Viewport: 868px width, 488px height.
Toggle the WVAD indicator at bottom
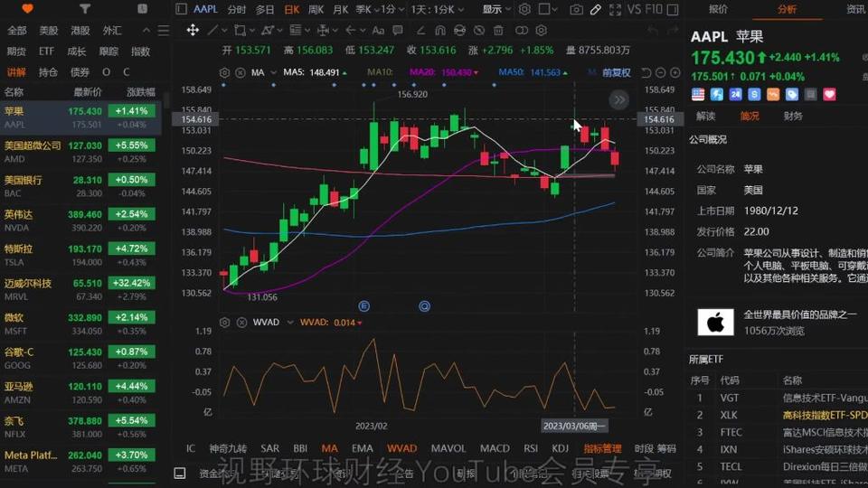[401, 448]
